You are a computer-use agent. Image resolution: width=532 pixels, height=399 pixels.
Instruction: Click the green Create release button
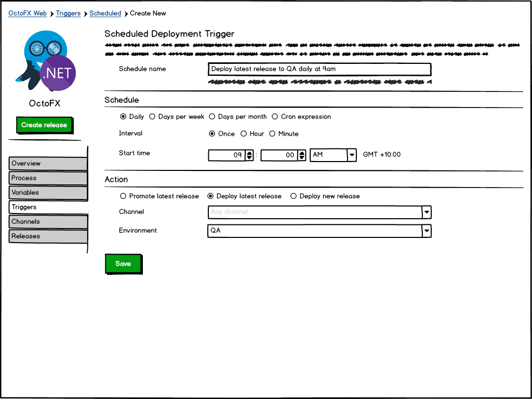(x=44, y=125)
